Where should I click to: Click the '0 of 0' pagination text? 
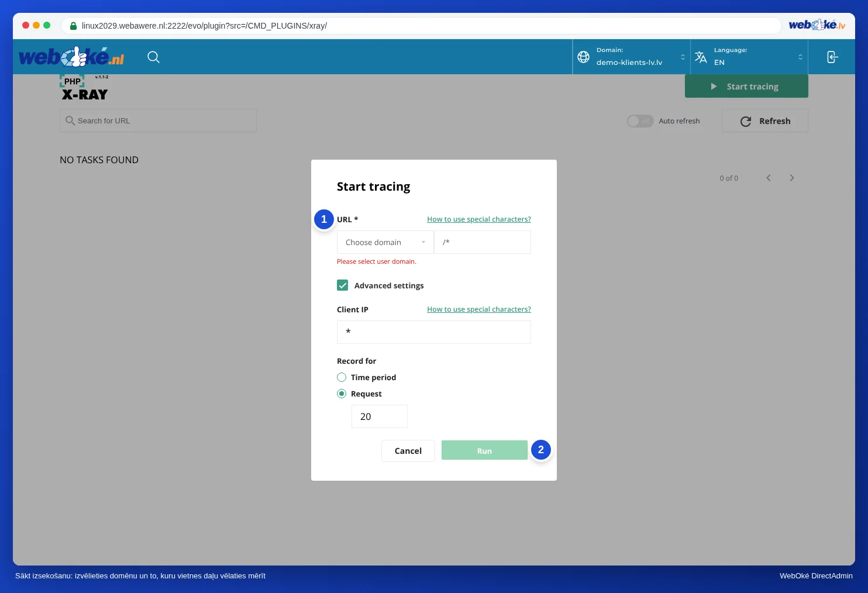pyautogui.click(x=729, y=178)
